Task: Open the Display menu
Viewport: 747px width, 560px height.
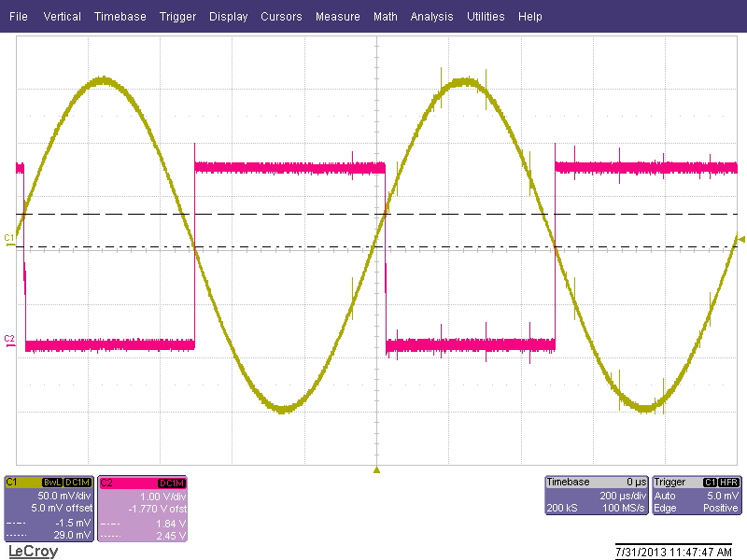Action: pos(228,16)
